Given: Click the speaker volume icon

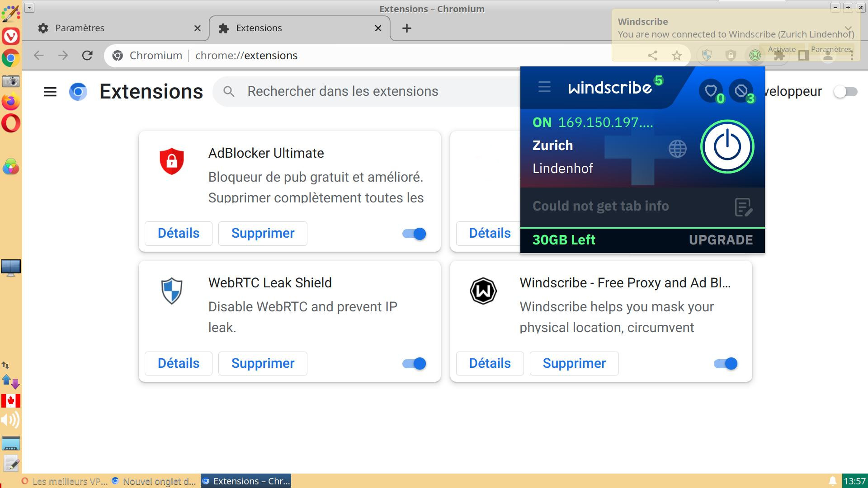Looking at the screenshot, I should (x=10, y=420).
